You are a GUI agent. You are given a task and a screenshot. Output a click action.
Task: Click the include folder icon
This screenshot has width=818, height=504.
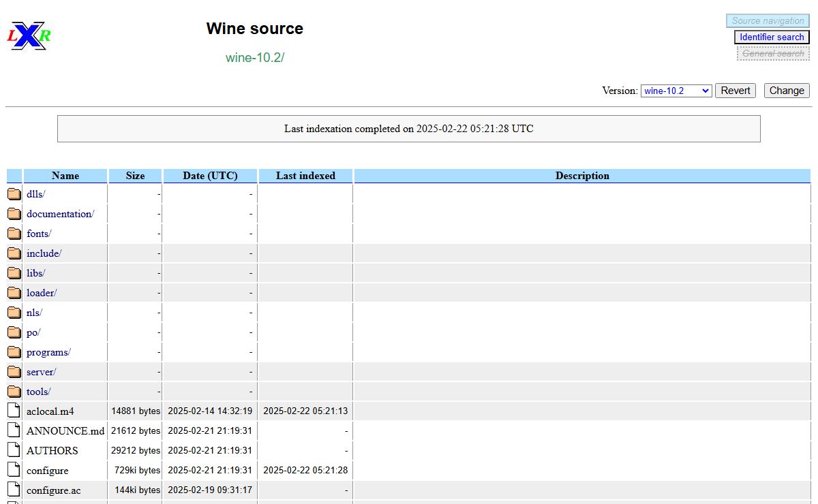(x=14, y=253)
